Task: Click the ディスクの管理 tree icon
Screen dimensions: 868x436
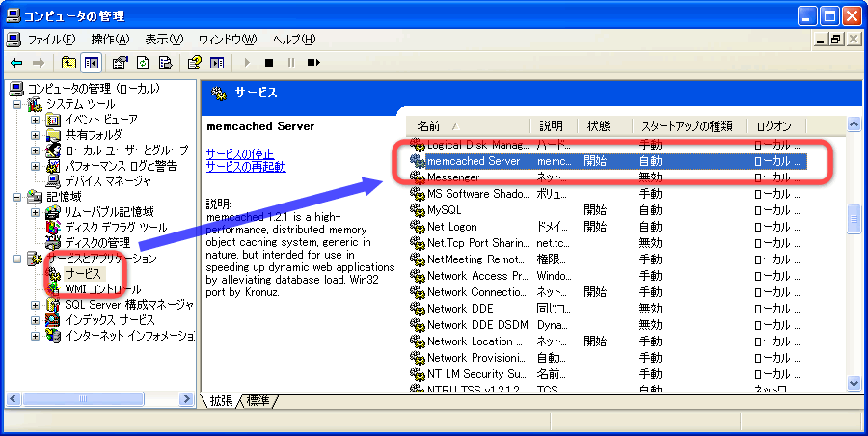Action: click(54, 243)
